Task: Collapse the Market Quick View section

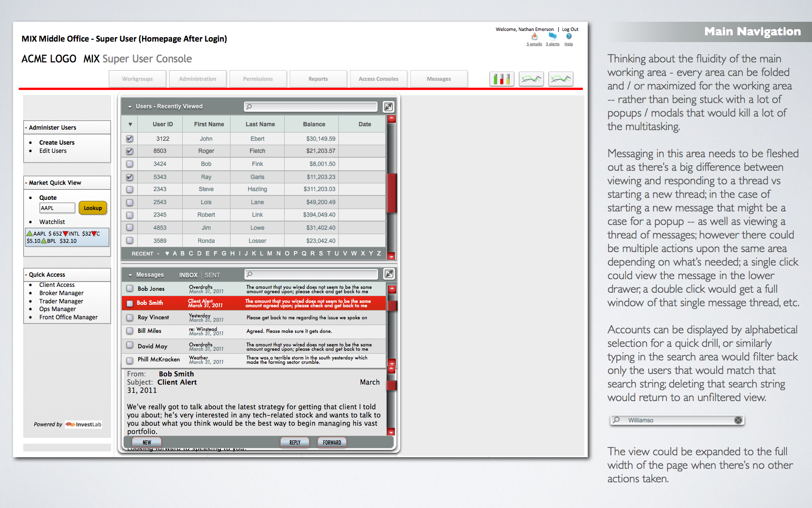Action: (67, 183)
